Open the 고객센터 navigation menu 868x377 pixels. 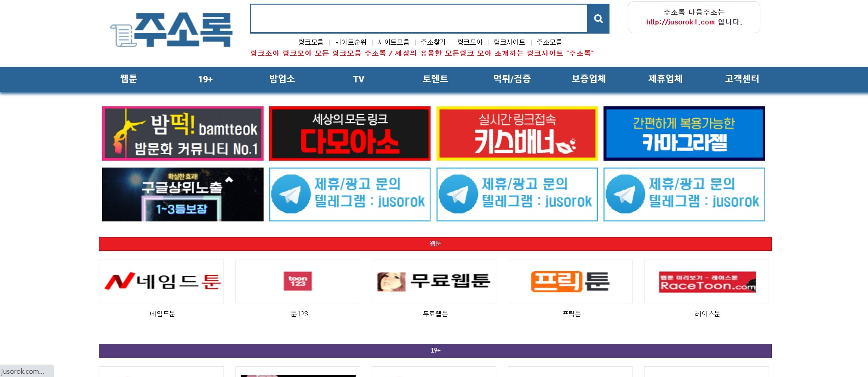pyautogui.click(x=742, y=79)
